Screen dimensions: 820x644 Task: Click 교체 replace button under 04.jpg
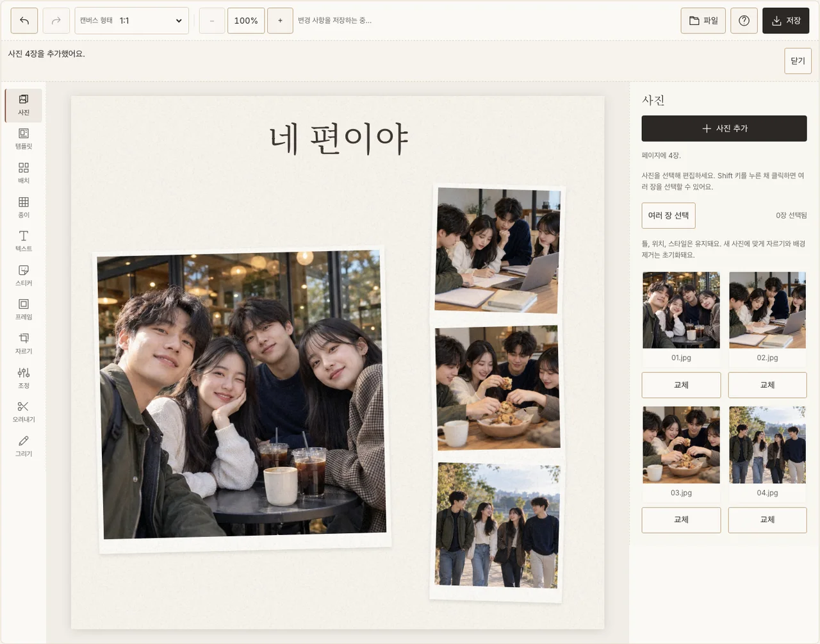(767, 520)
